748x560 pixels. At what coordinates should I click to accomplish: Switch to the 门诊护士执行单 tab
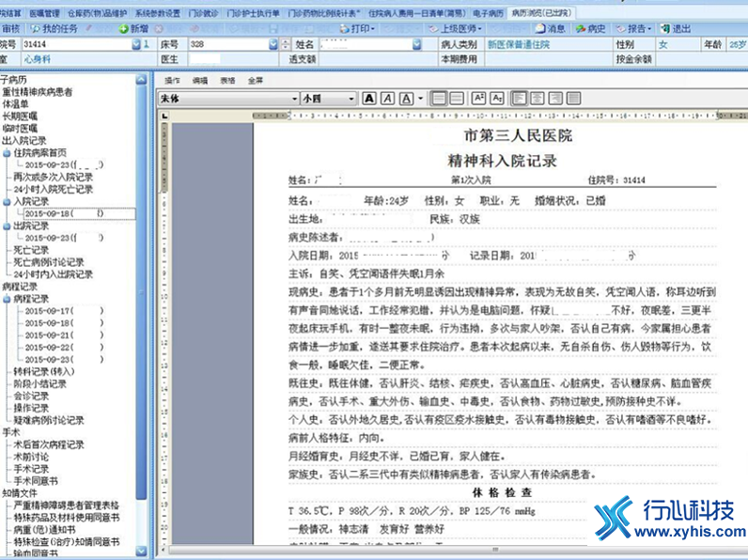tap(253, 13)
